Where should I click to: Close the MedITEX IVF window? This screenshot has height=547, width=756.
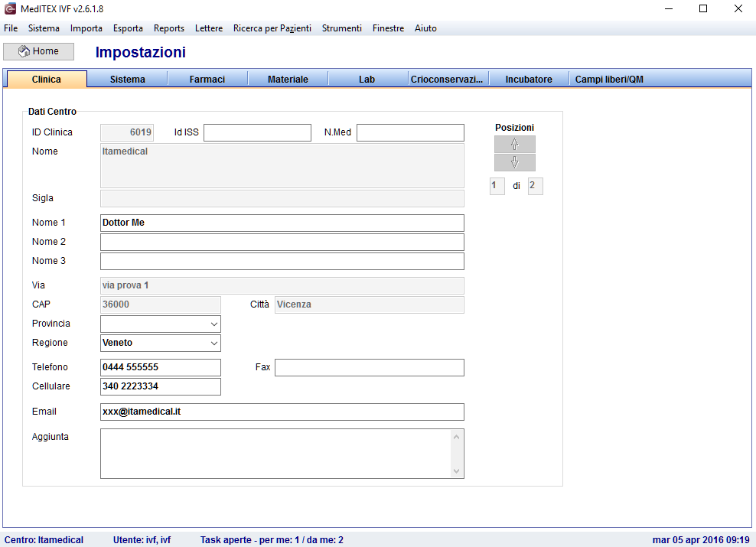pyautogui.click(x=738, y=8)
